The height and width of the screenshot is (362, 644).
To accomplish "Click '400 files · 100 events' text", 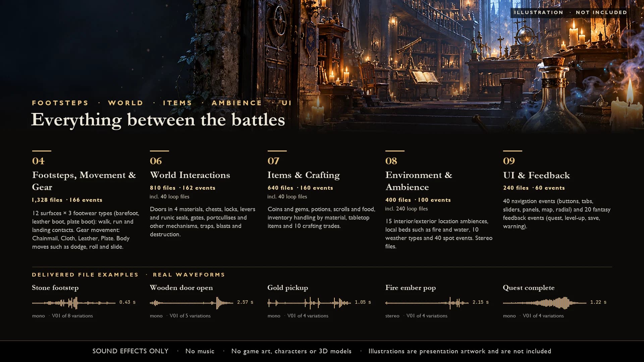I will (x=418, y=200).
